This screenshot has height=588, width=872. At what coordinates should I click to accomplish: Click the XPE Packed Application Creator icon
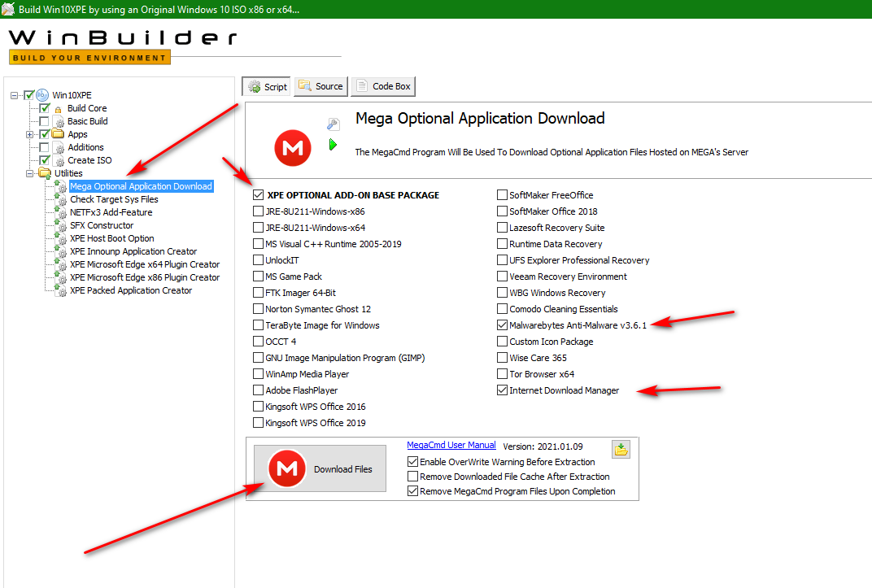point(61,290)
